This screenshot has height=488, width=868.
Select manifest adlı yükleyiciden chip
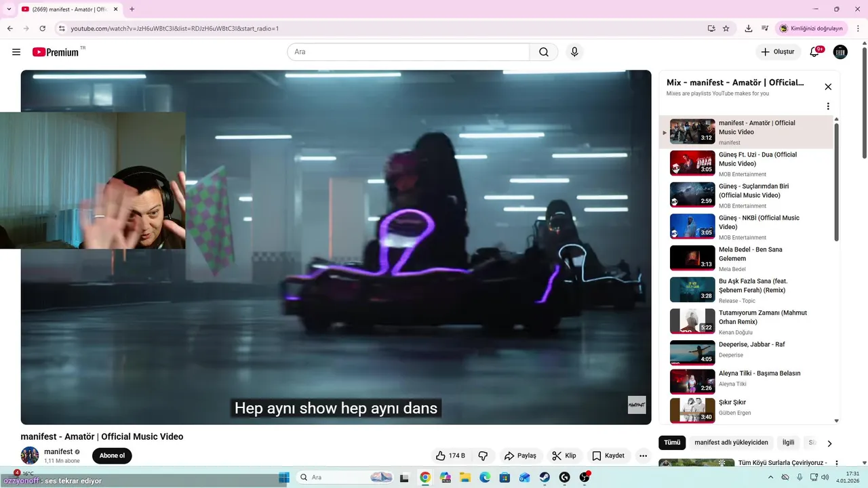tap(731, 443)
